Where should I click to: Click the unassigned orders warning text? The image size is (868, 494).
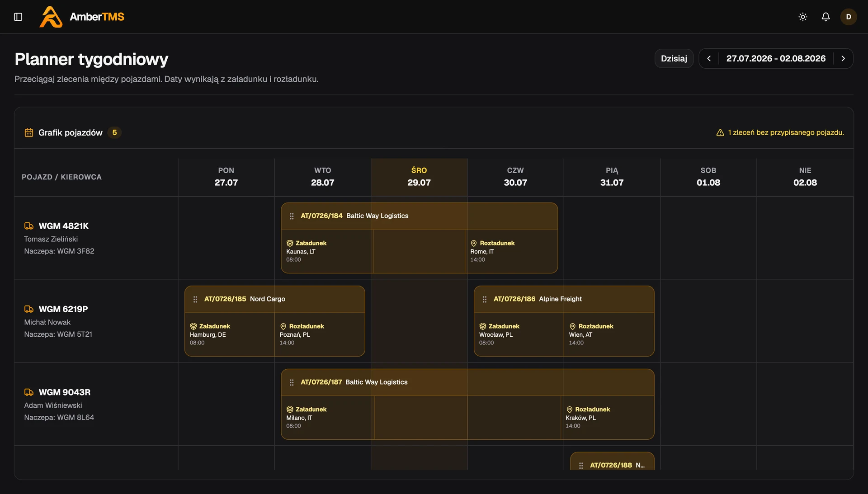tap(786, 132)
